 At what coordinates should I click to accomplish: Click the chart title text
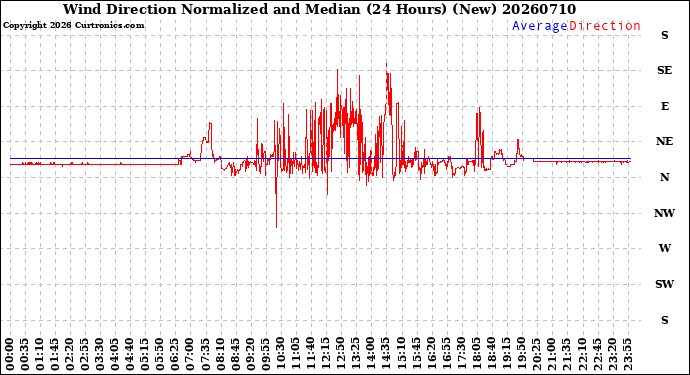pos(319,9)
